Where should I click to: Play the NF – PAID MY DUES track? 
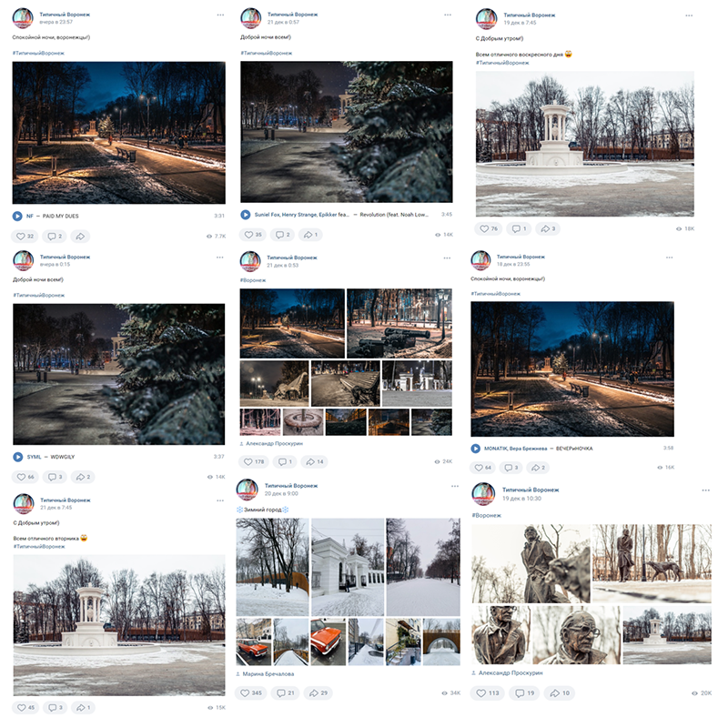tap(17, 216)
